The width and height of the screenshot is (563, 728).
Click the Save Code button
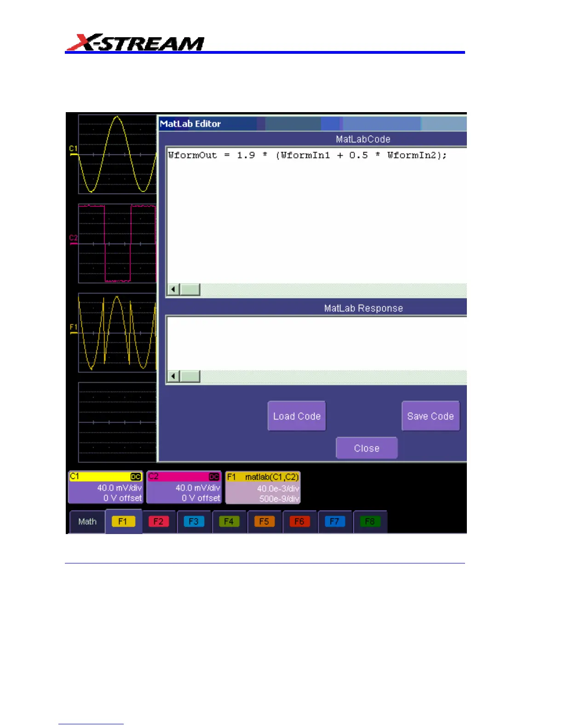[x=431, y=416]
